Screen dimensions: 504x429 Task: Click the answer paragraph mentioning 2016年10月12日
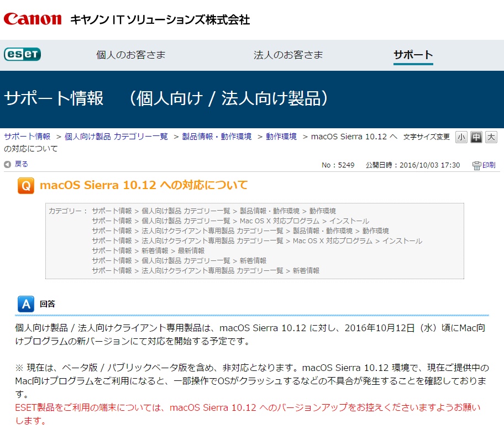click(x=250, y=334)
